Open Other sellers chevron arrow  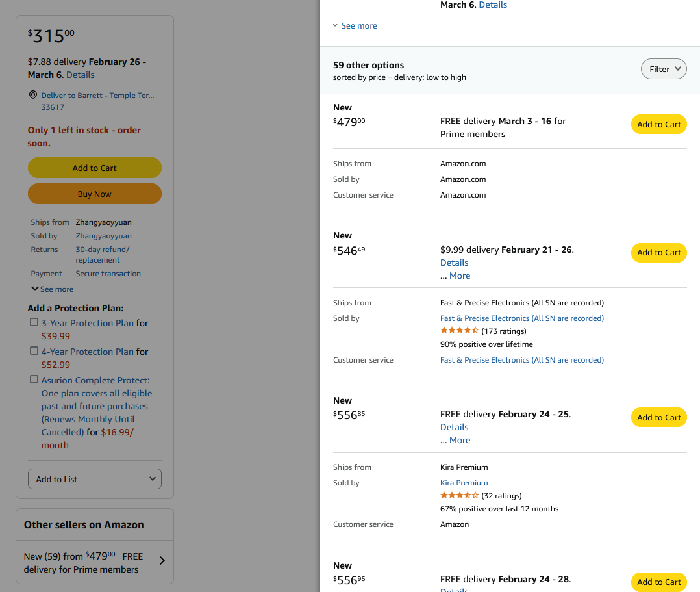coord(162,561)
